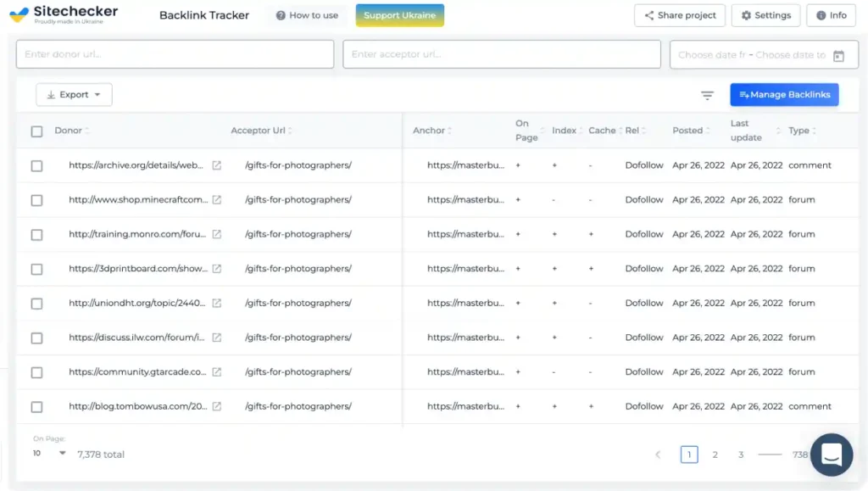Screen dimensions: 868x491
Task: Open discuss.ilw.com donor link externally
Action: point(217,338)
